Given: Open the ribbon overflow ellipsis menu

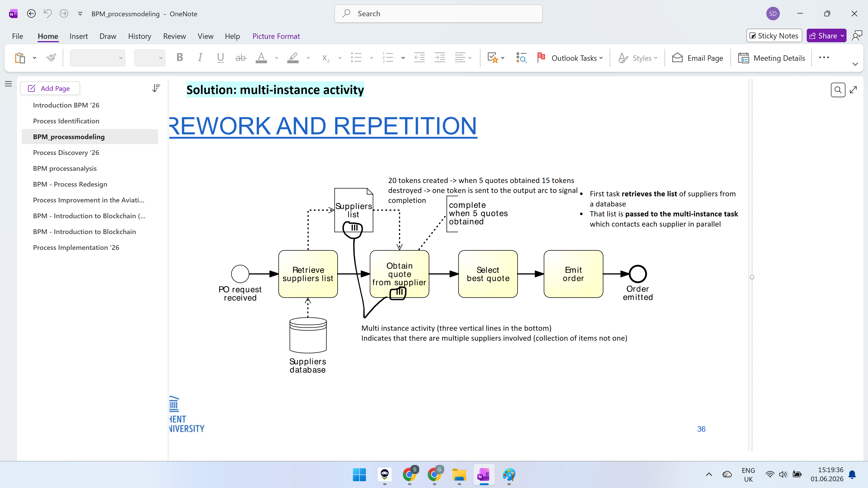Looking at the screenshot, I should 824,58.
